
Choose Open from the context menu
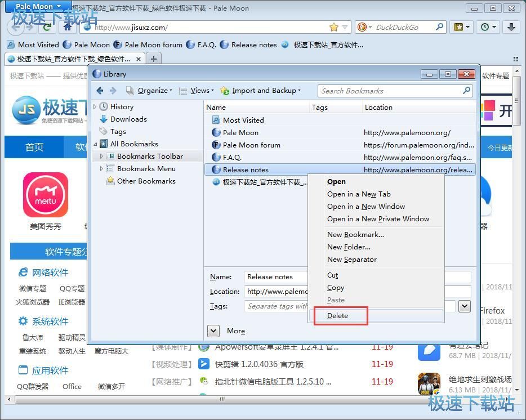376,181
